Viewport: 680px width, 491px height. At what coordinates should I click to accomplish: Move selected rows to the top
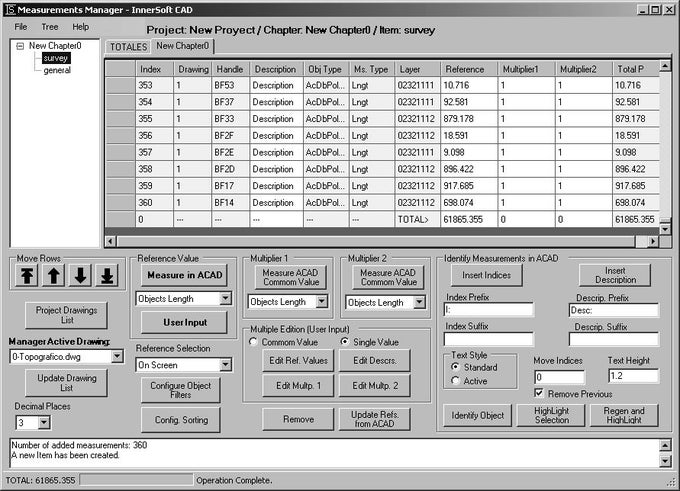(27, 275)
